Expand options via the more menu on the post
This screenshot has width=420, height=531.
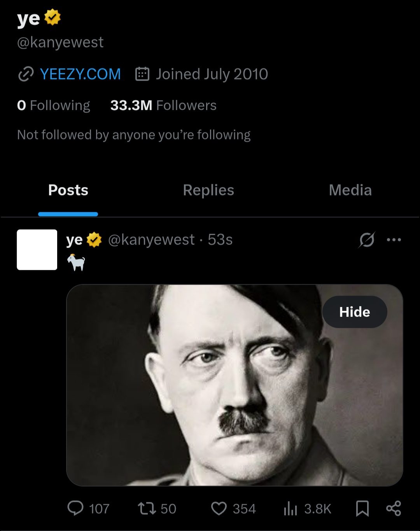[395, 240]
